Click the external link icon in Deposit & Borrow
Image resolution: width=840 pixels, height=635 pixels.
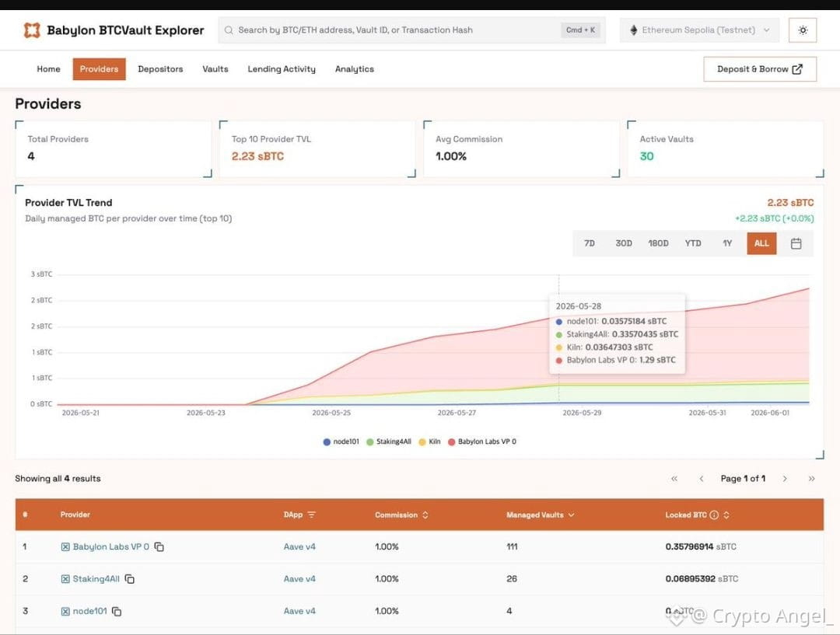[x=797, y=69]
